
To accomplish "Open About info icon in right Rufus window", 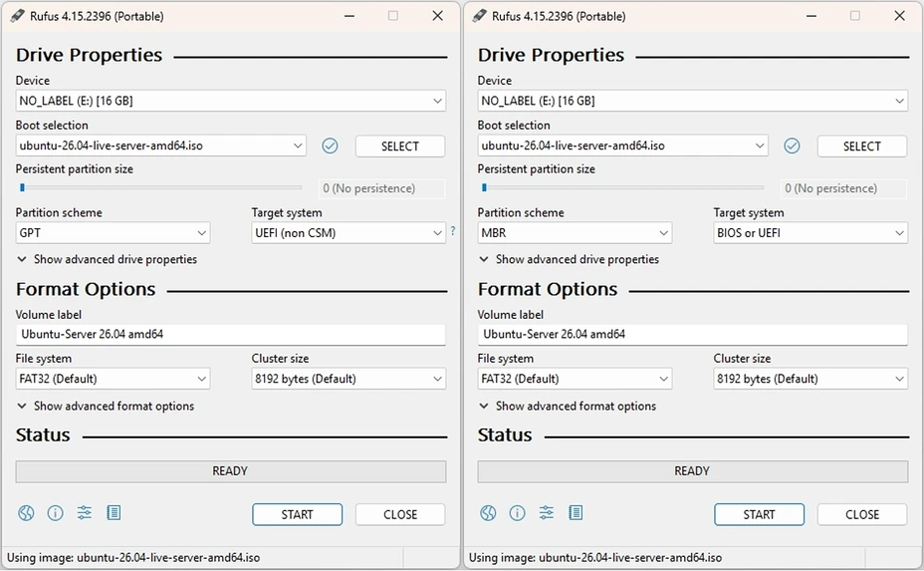I will tap(518, 513).
